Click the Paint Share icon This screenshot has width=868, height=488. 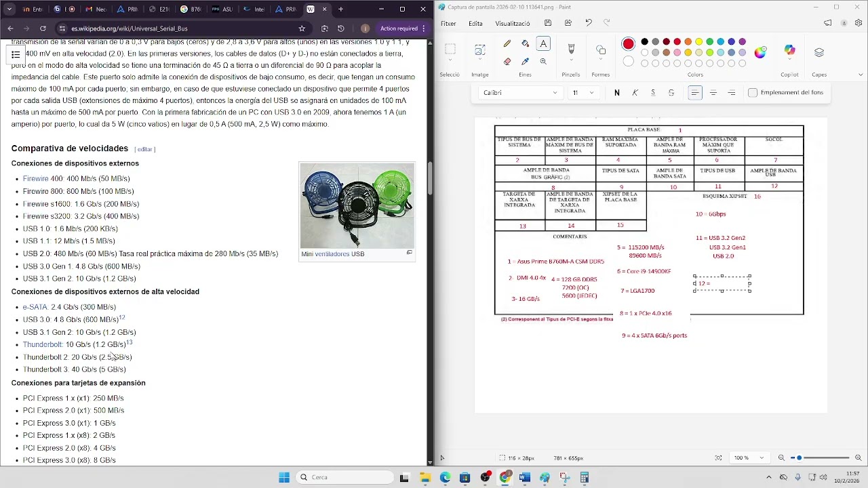click(568, 23)
